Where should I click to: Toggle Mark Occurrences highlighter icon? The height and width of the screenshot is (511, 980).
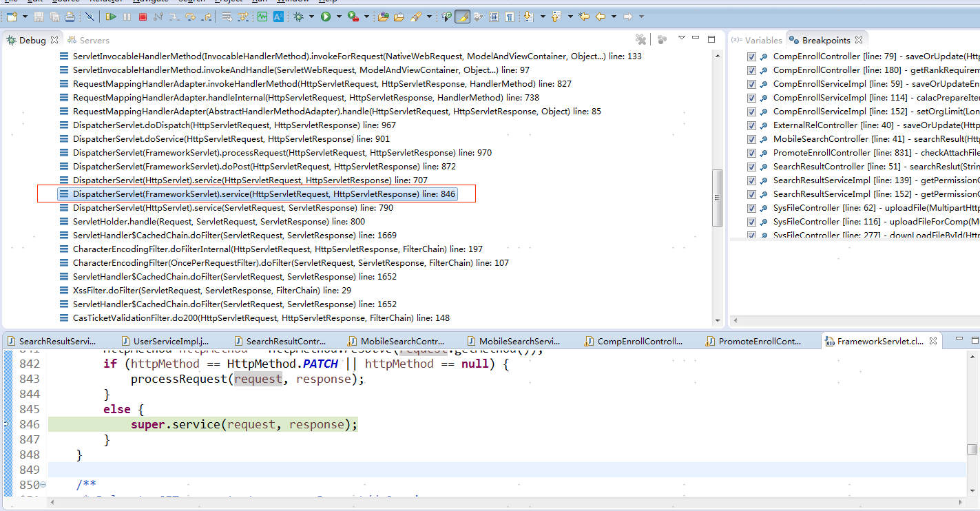(x=463, y=17)
